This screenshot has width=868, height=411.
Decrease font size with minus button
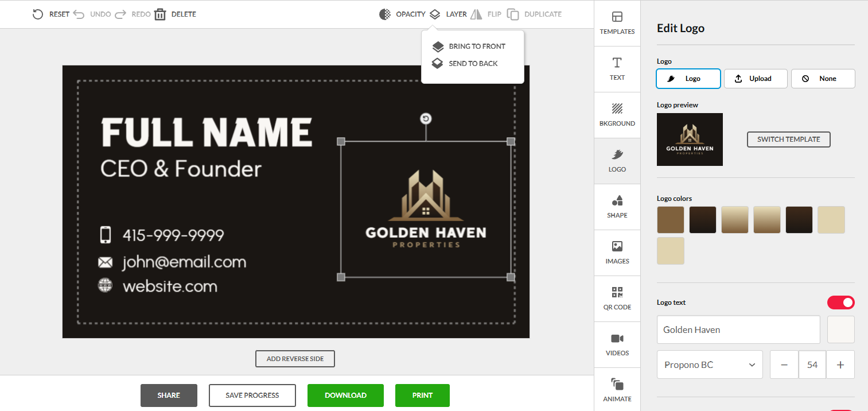pyautogui.click(x=784, y=365)
